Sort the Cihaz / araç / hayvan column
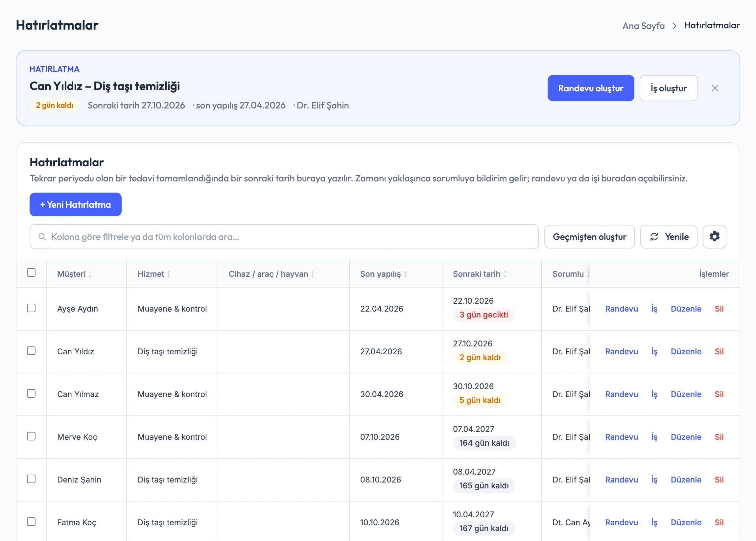Image resolution: width=756 pixels, height=541 pixels. [x=313, y=274]
